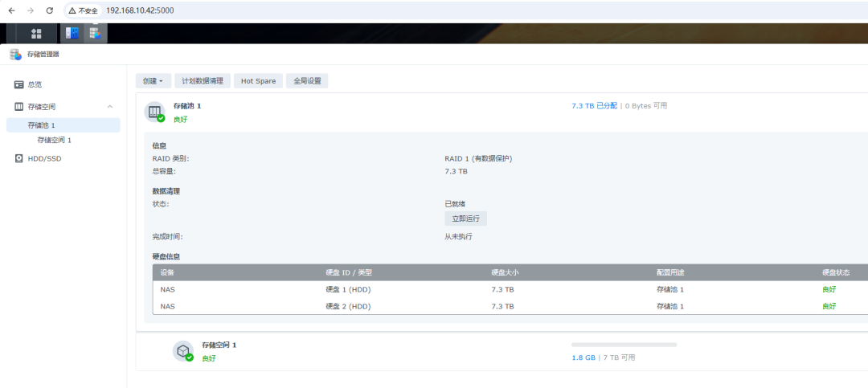Viewport: 868px width, 388px height.
Task: Select HDD/SSD in the sidebar
Action: [x=44, y=158]
